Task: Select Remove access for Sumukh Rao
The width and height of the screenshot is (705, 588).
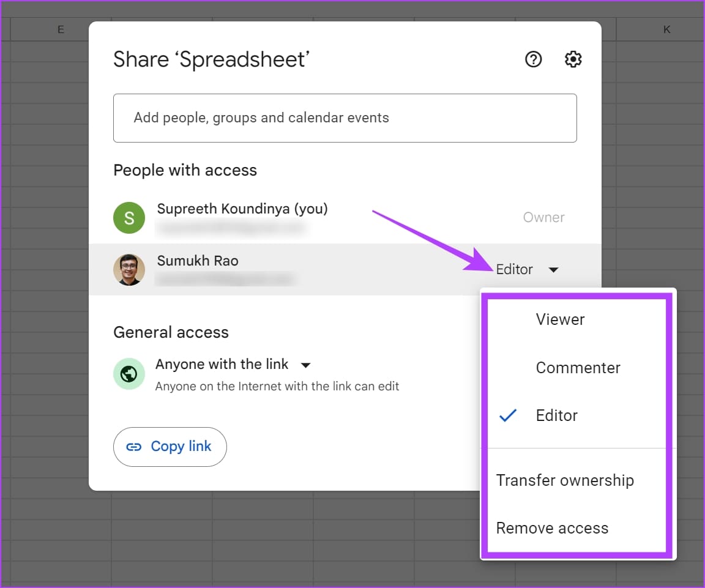Action: [552, 528]
